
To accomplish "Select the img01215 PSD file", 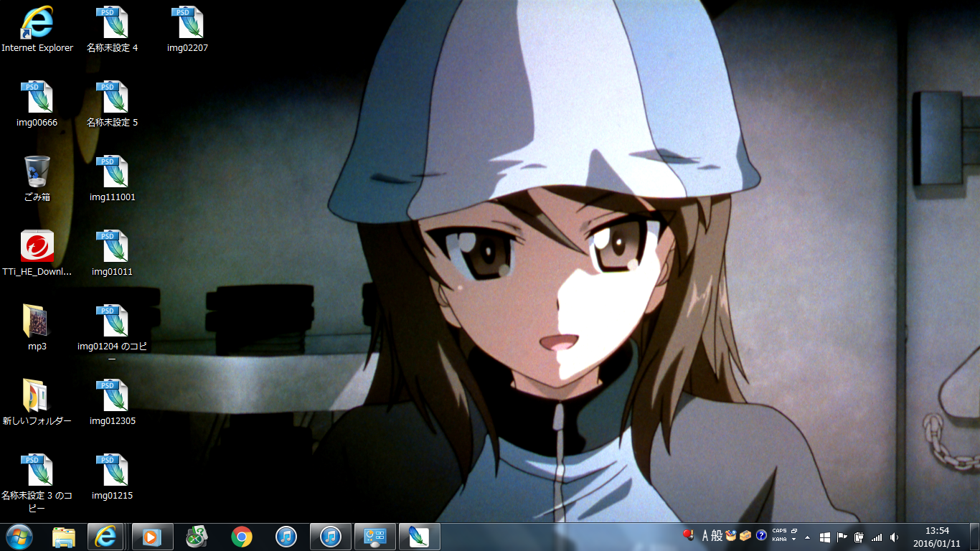I will tap(112, 477).
